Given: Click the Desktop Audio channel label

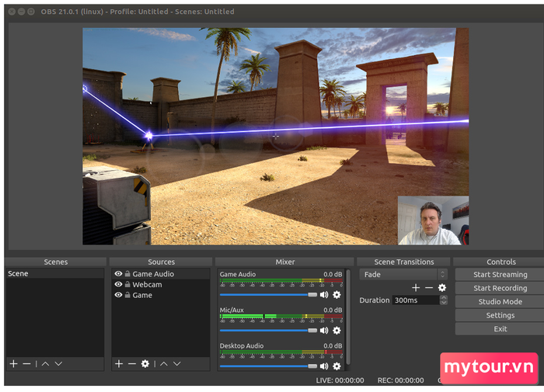Looking at the screenshot, I should pos(242,345).
